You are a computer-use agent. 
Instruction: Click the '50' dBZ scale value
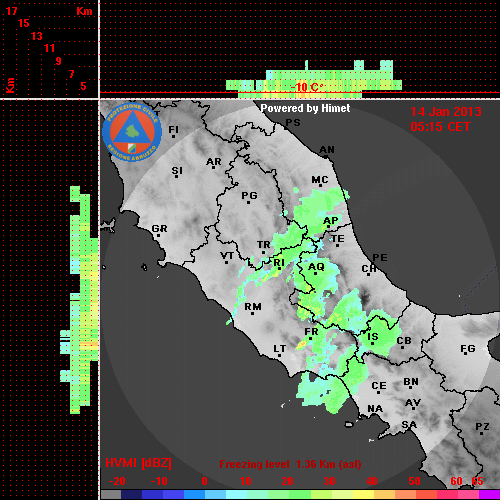pyautogui.click(x=414, y=481)
